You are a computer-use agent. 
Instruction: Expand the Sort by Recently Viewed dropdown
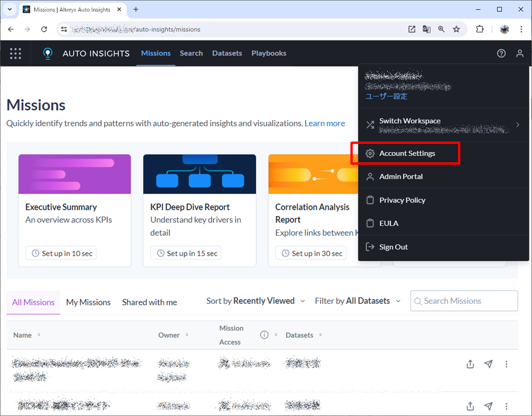(x=250, y=301)
